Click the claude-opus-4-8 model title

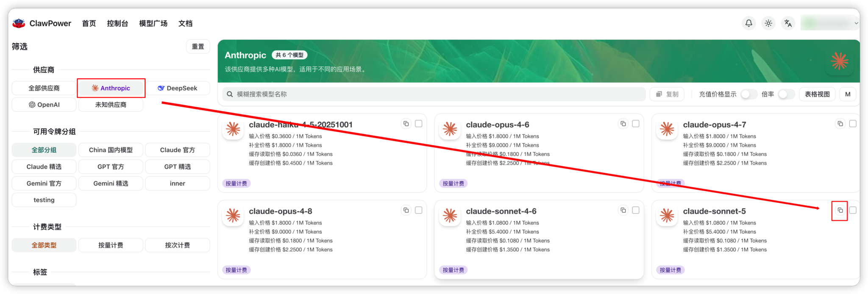281,211
